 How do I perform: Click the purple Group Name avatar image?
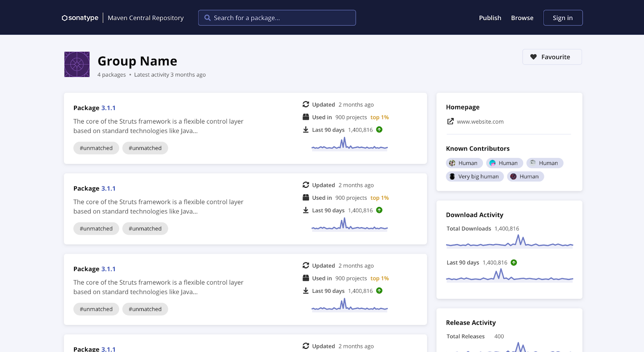[77, 64]
